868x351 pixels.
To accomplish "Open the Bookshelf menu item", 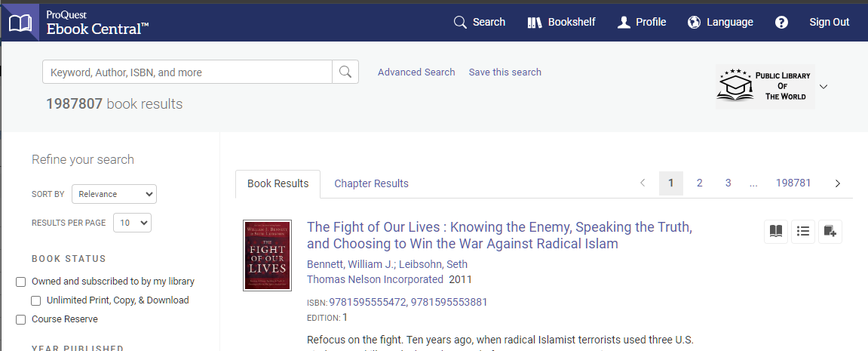I will point(561,22).
